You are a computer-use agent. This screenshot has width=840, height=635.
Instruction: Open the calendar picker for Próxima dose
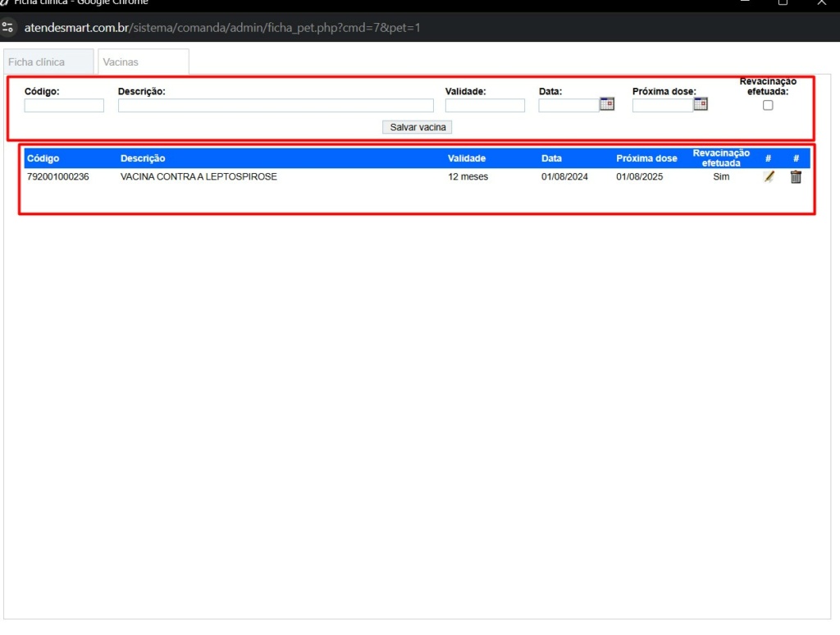[x=701, y=104]
